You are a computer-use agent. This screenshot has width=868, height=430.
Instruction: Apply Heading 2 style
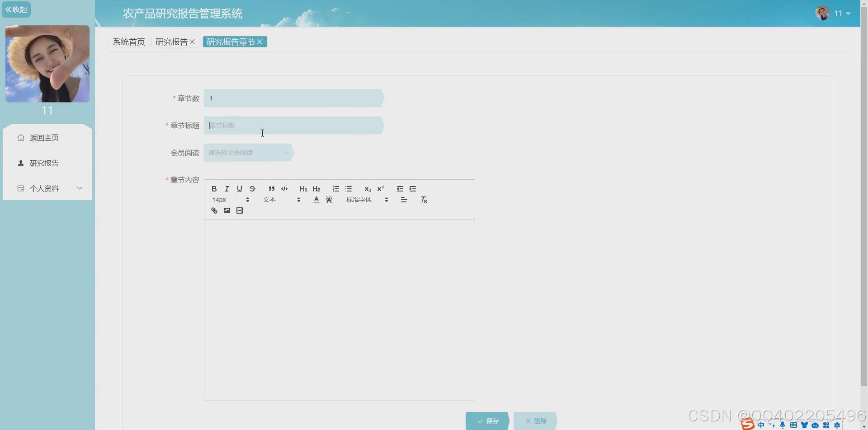(x=316, y=189)
